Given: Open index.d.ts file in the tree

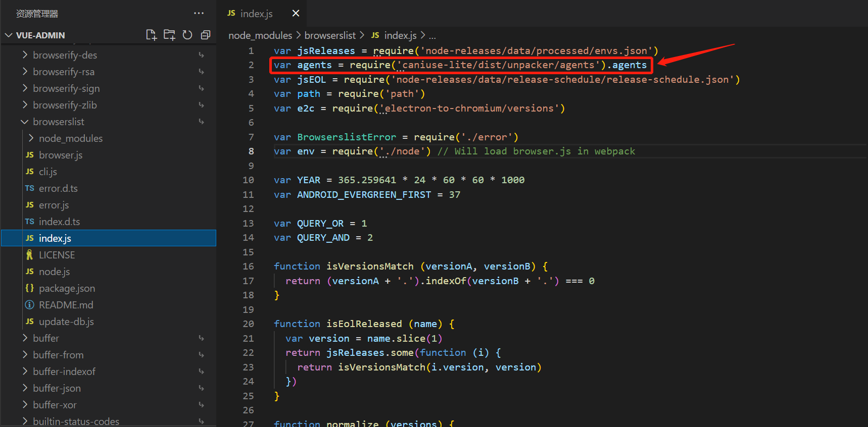Looking at the screenshot, I should (109, 222).
